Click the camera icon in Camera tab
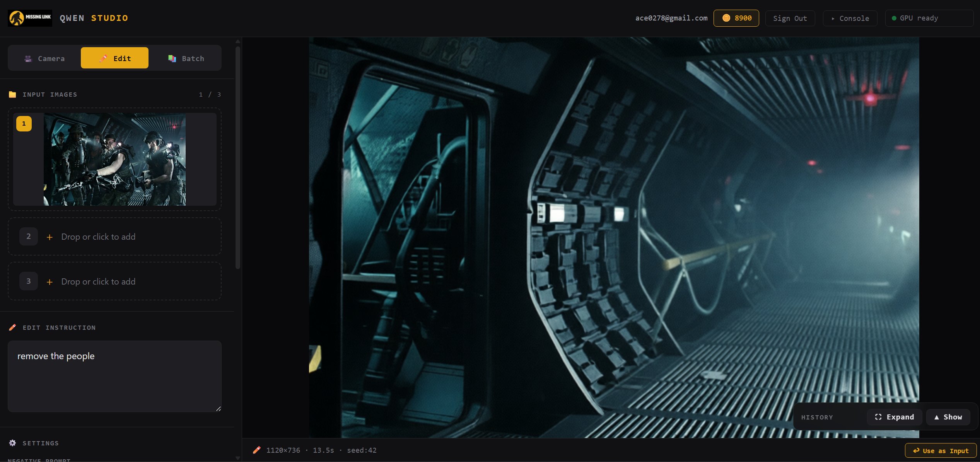 pos(28,59)
